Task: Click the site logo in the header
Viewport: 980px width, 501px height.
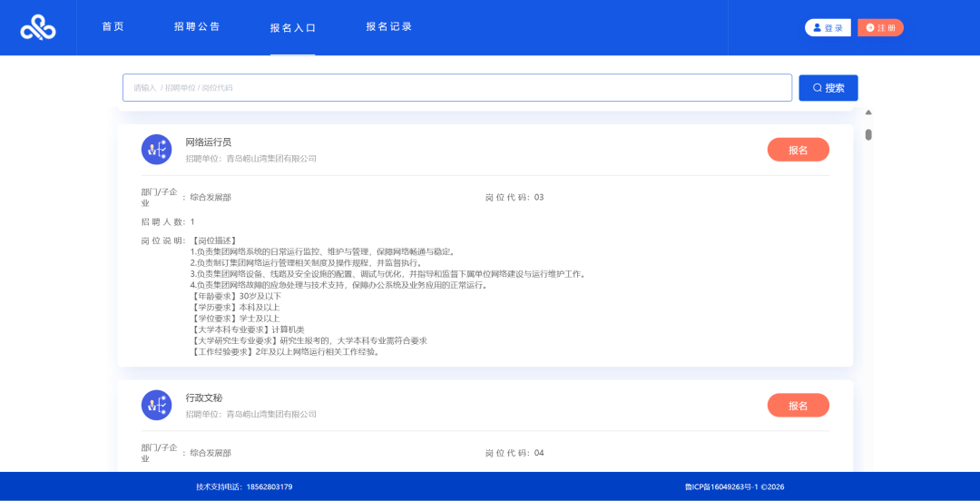Action: 38,27
